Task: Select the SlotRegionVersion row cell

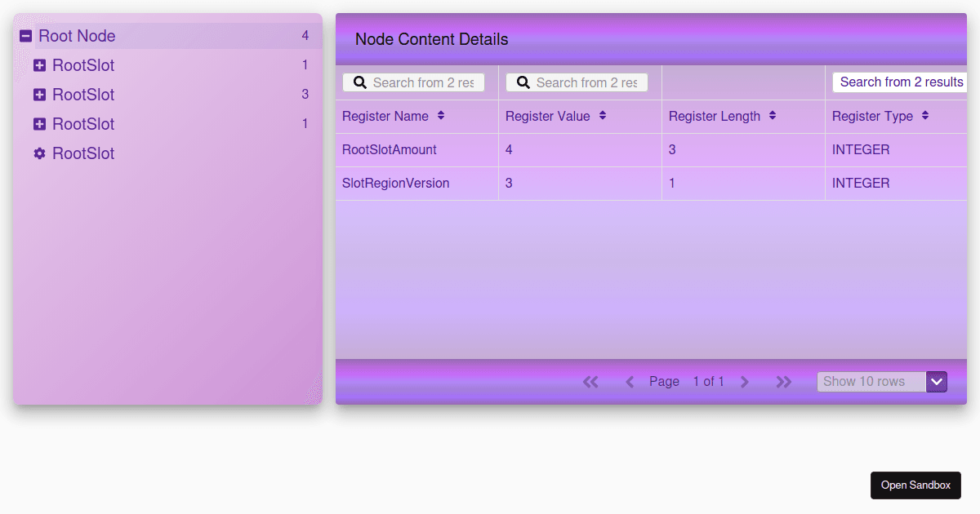Action: point(396,184)
